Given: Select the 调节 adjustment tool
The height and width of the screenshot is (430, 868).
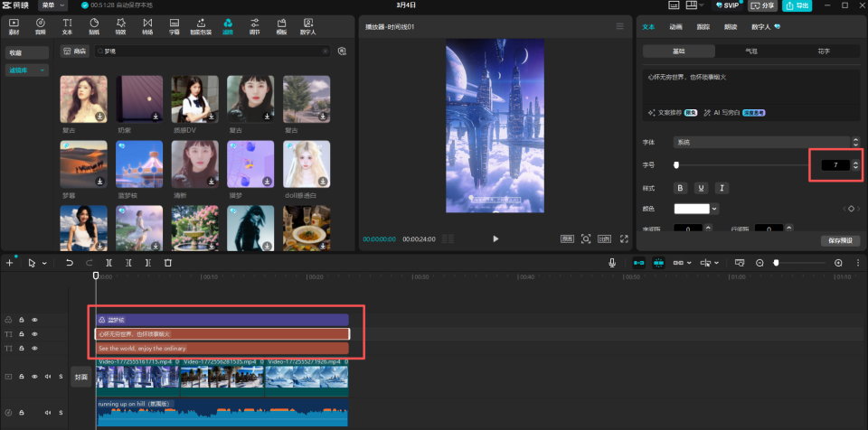Looking at the screenshot, I should pos(255,26).
